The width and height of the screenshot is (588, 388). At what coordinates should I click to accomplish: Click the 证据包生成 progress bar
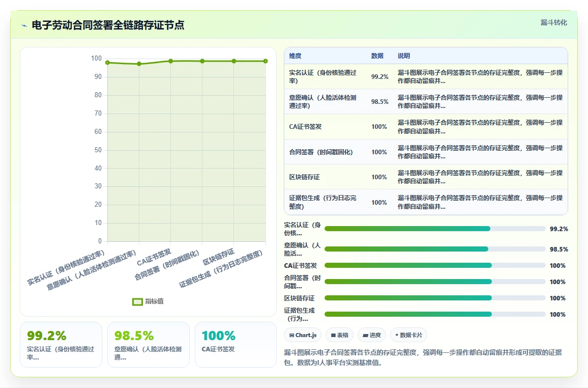pos(435,315)
